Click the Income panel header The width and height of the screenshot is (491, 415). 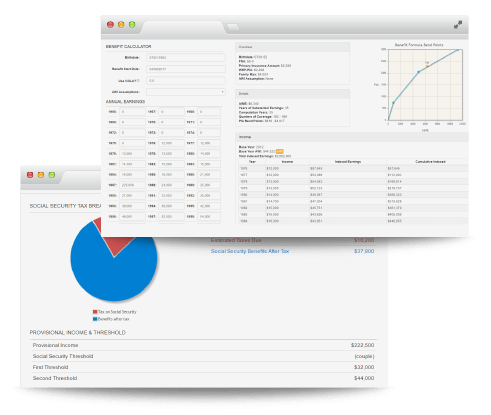(x=352, y=137)
